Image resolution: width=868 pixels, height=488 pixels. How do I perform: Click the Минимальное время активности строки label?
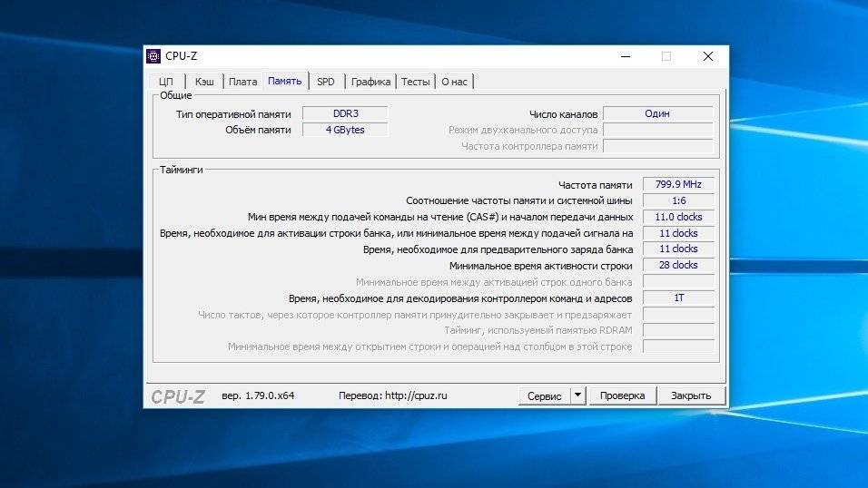[541, 266]
